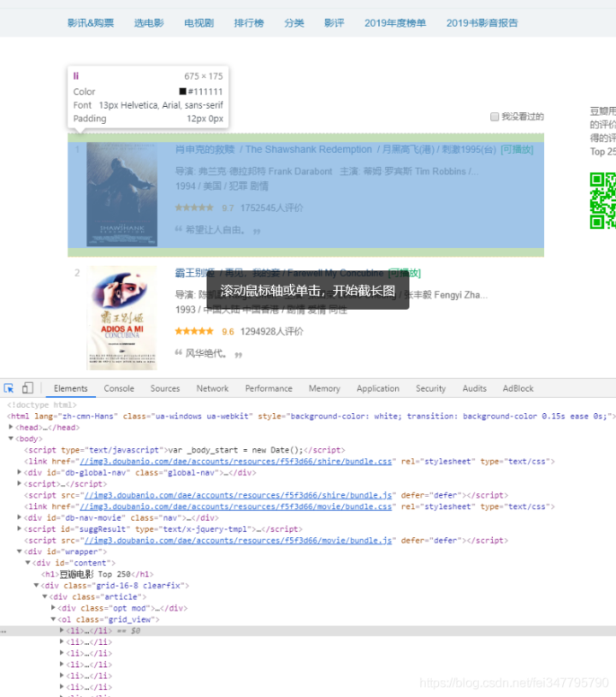Click the DOM row options dots beside selected li
616x697 pixels.
point(3,631)
